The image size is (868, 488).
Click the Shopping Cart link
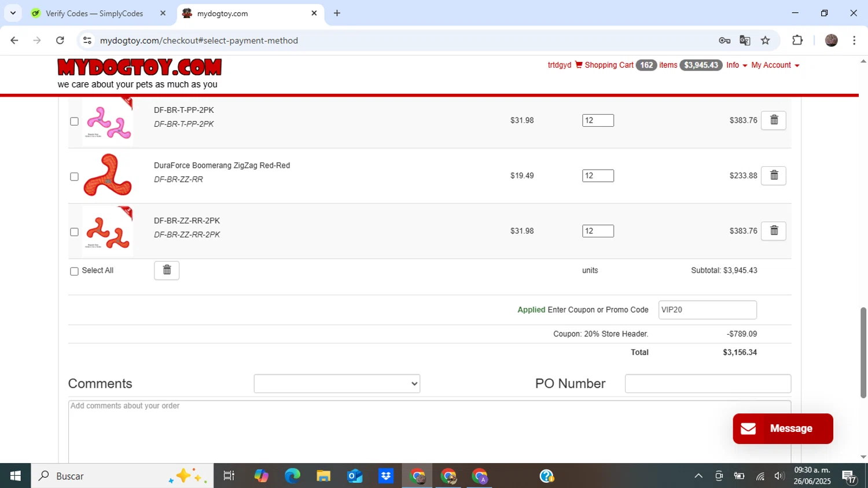tap(609, 65)
